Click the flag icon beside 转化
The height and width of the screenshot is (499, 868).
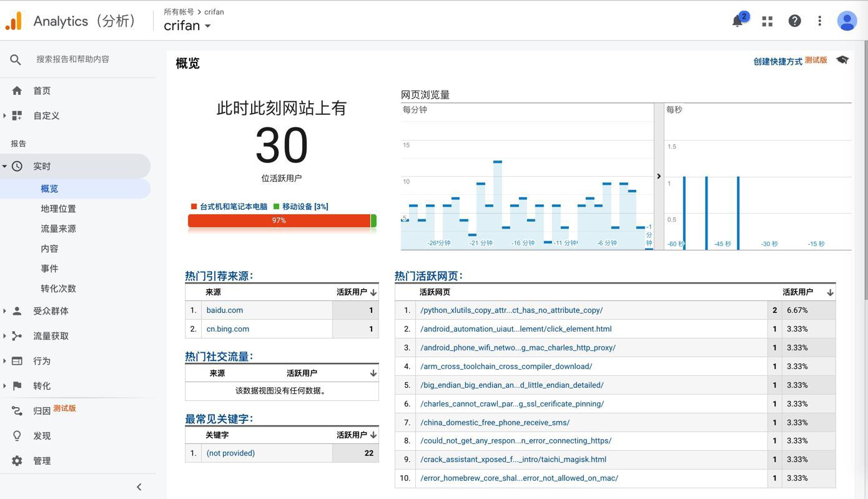tap(17, 386)
